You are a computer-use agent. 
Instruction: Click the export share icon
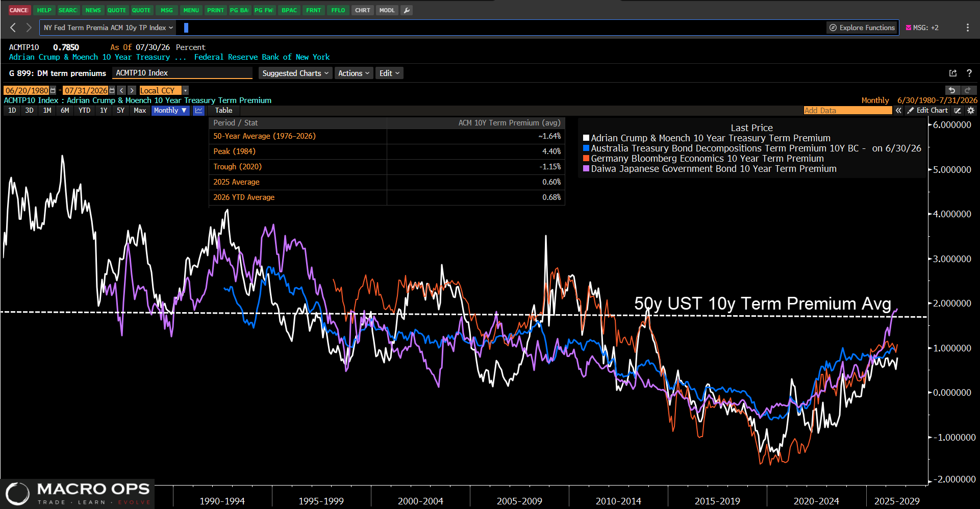tap(952, 73)
